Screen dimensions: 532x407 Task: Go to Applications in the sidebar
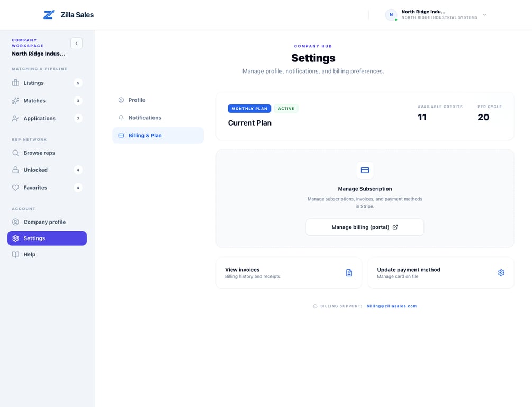[47, 118]
